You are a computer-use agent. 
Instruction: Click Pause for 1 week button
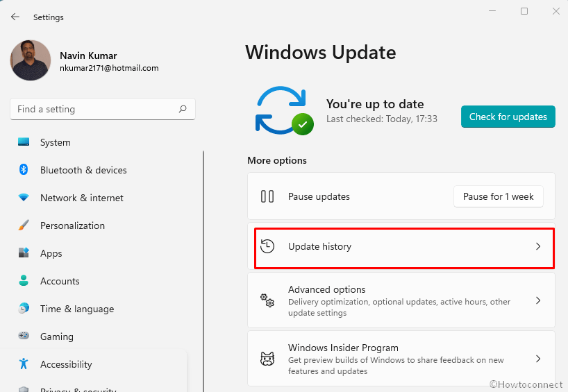pos(498,196)
